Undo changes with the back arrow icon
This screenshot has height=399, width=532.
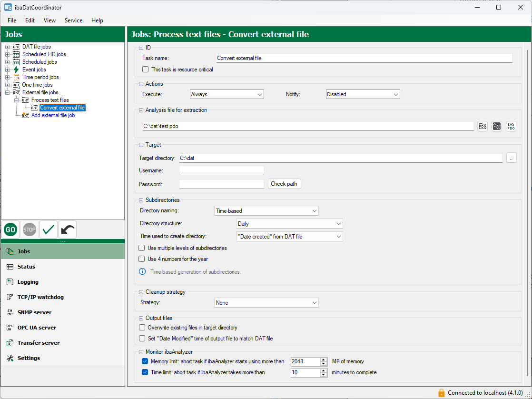coord(68,230)
